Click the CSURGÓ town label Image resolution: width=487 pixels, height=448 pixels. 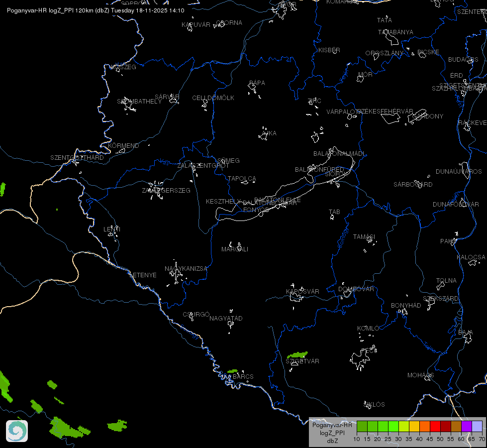point(196,315)
